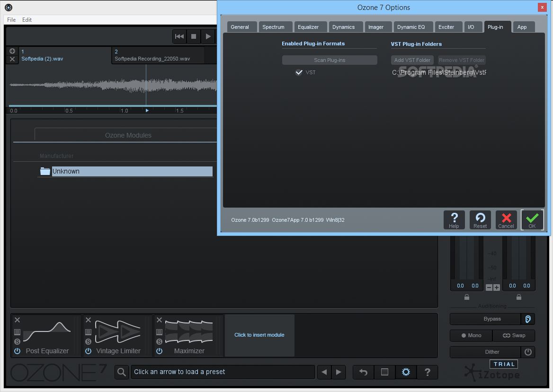
Task: Select Unknown manufacturer folder
Action: (125, 172)
